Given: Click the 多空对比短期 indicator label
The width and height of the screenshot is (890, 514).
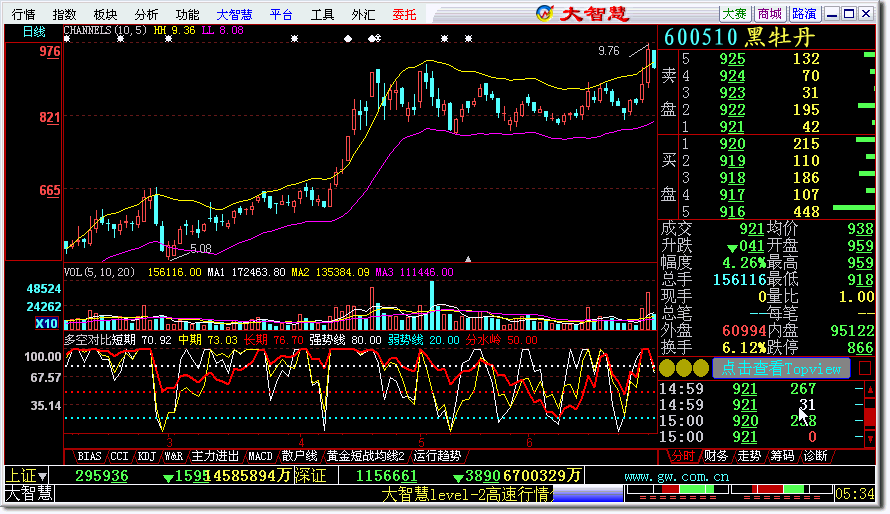Looking at the screenshot, I should tap(100, 340).
